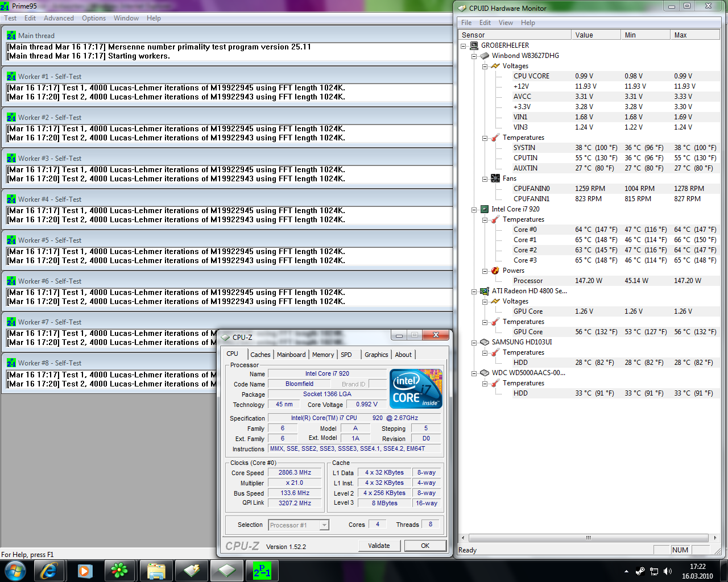Image resolution: width=728 pixels, height=582 pixels.
Task: Open ICQ flower icon on the taskbar
Action: click(x=119, y=571)
